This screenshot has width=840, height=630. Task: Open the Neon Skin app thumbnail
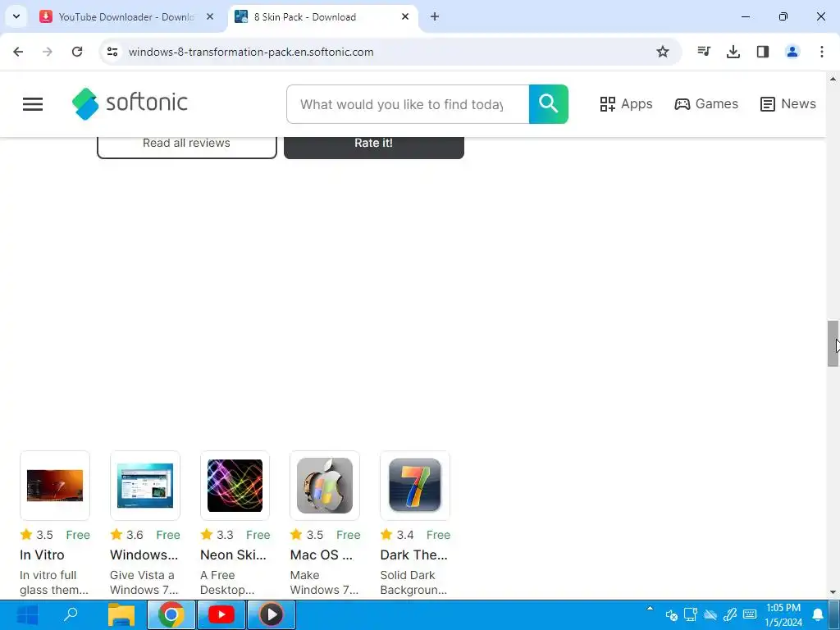point(235,486)
